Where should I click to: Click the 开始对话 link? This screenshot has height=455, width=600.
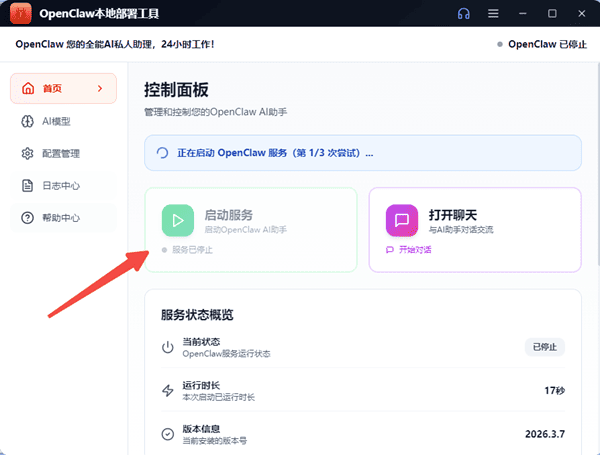pos(412,250)
